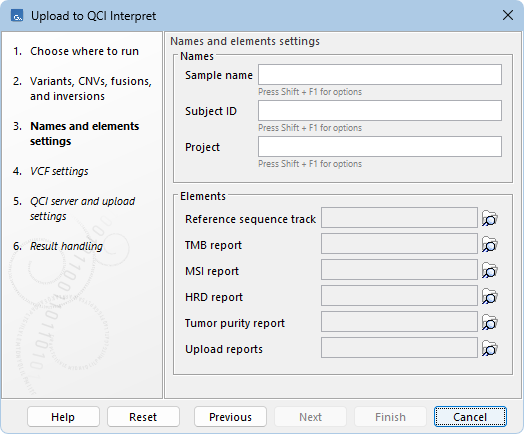Focus the Sample name text field

(x=380, y=75)
